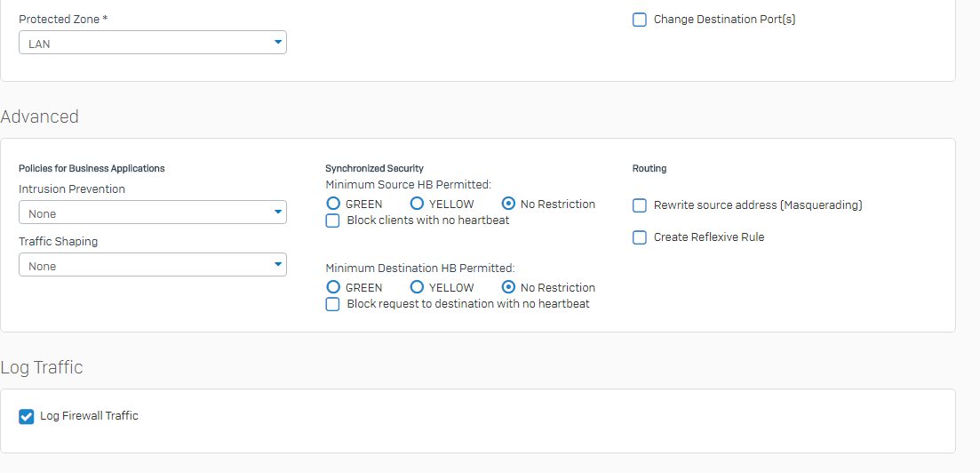
Task: Expand the Traffic Shaping dropdown
Action: click(x=153, y=265)
